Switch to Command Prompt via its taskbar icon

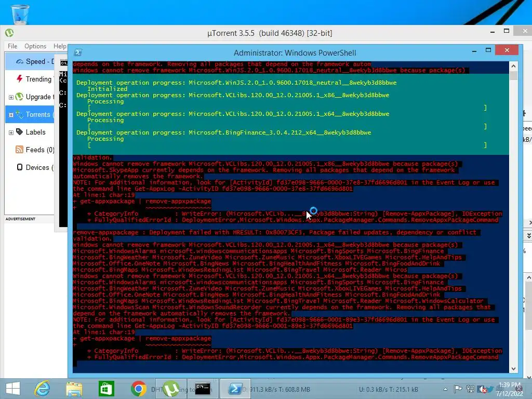(203, 389)
